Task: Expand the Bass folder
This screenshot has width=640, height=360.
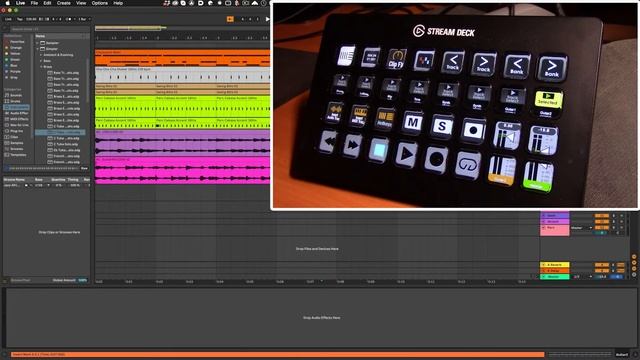Action: tap(41, 61)
